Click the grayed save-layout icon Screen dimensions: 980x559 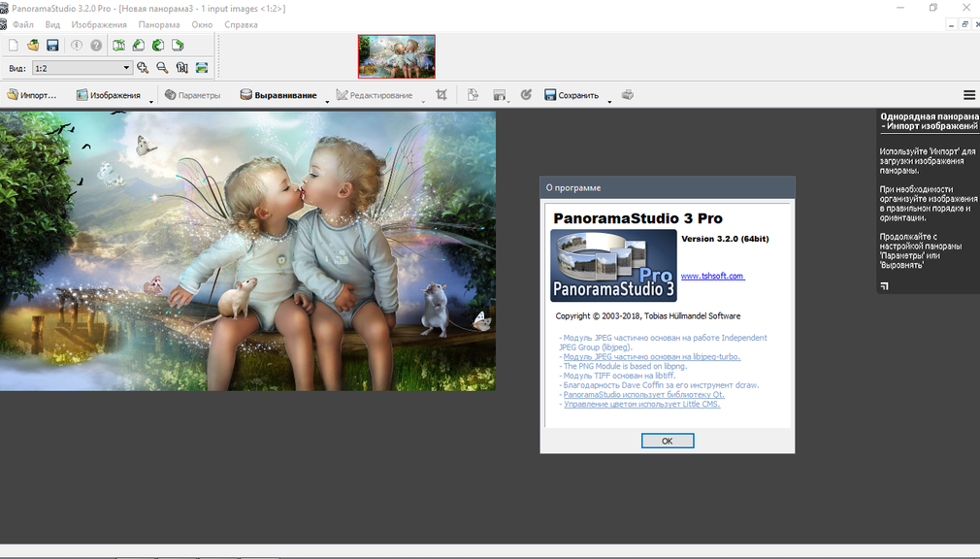point(499,94)
